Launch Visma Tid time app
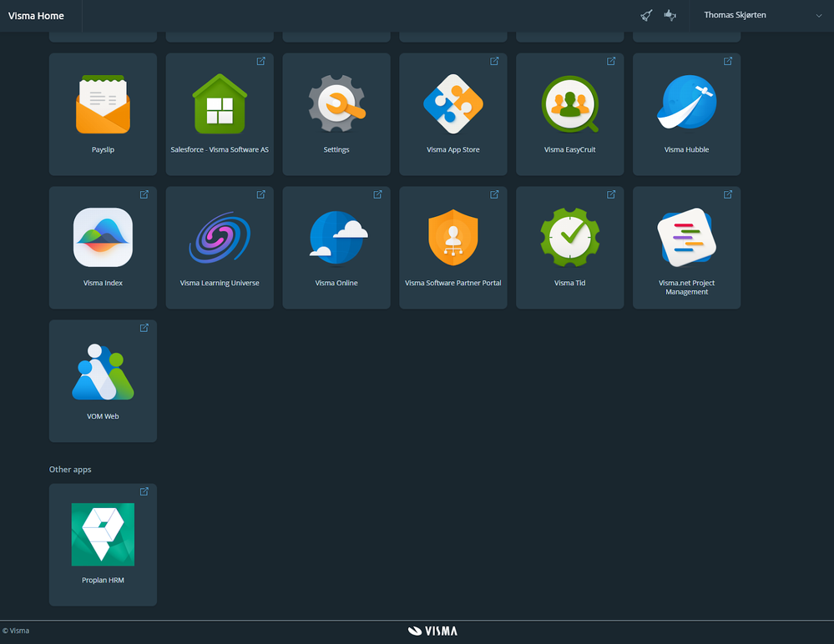Screen dimensions: 834x644 (569, 248)
